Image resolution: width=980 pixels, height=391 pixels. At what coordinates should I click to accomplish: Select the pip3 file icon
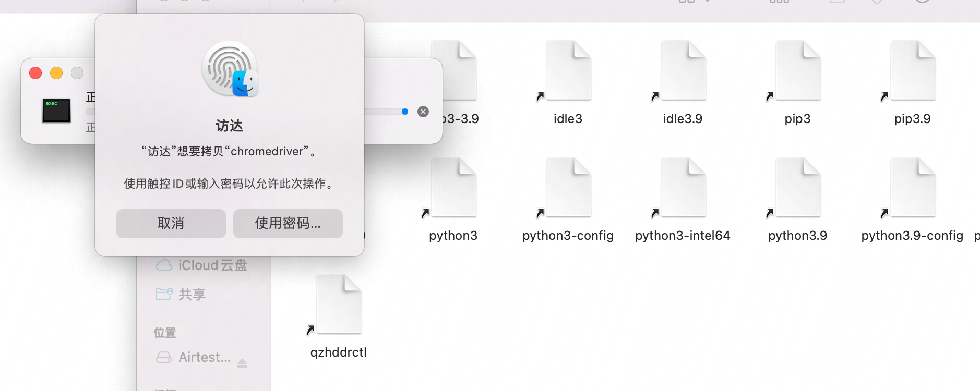797,71
